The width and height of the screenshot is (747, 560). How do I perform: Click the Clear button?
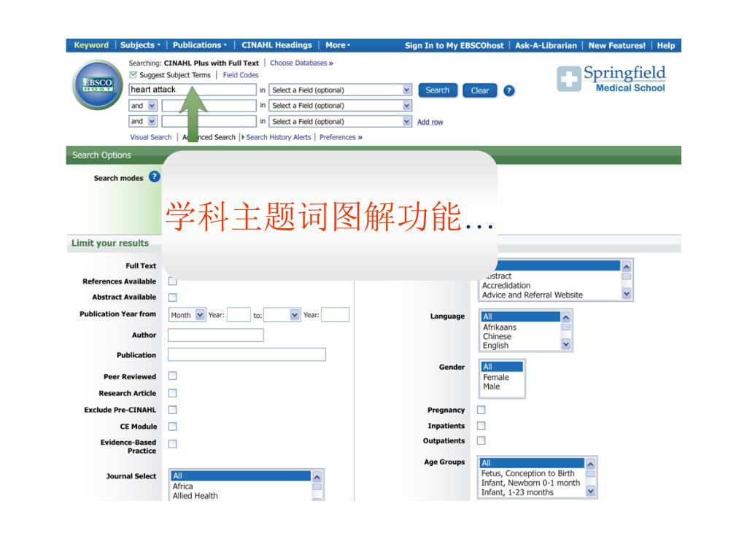tap(480, 90)
